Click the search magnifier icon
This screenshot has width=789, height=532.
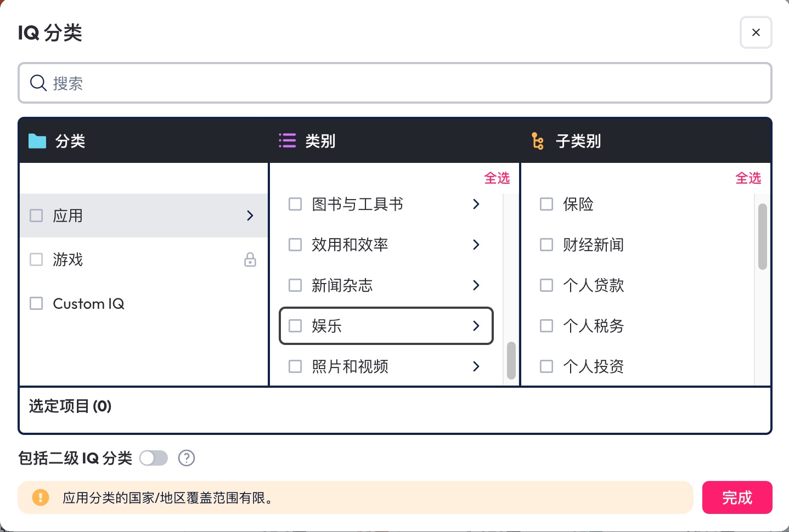pyautogui.click(x=38, y=83)
